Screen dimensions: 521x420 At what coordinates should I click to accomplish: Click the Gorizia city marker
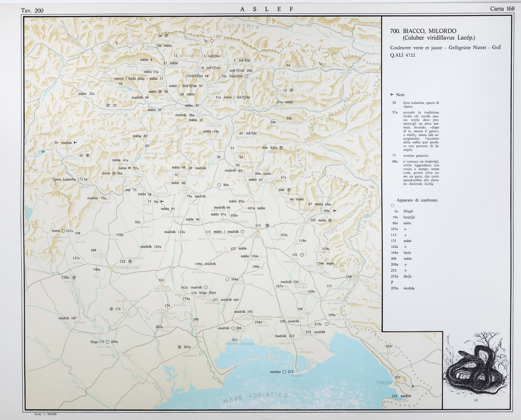355,276
